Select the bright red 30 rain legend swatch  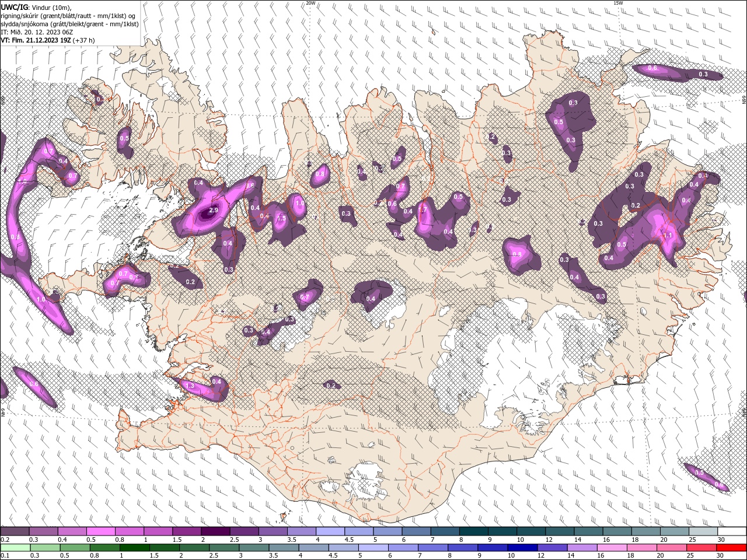(x=732, y=547)
